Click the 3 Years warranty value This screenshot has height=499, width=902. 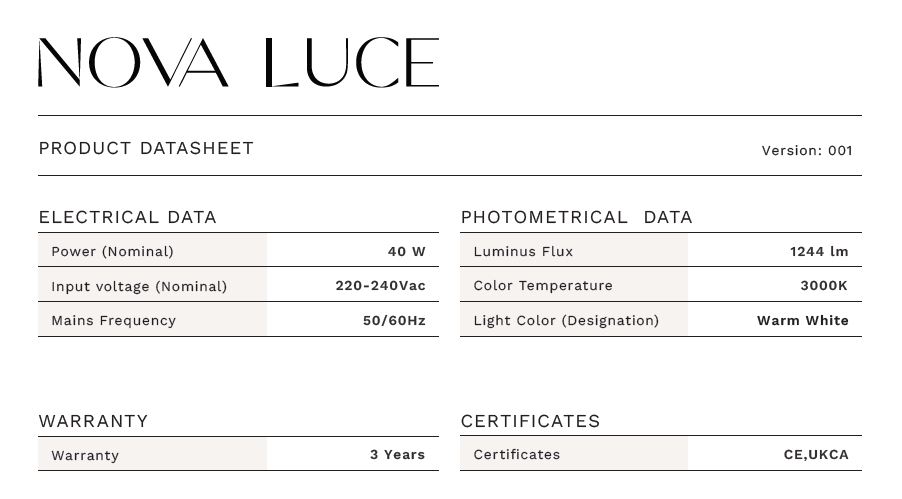[x=397, y=454]
